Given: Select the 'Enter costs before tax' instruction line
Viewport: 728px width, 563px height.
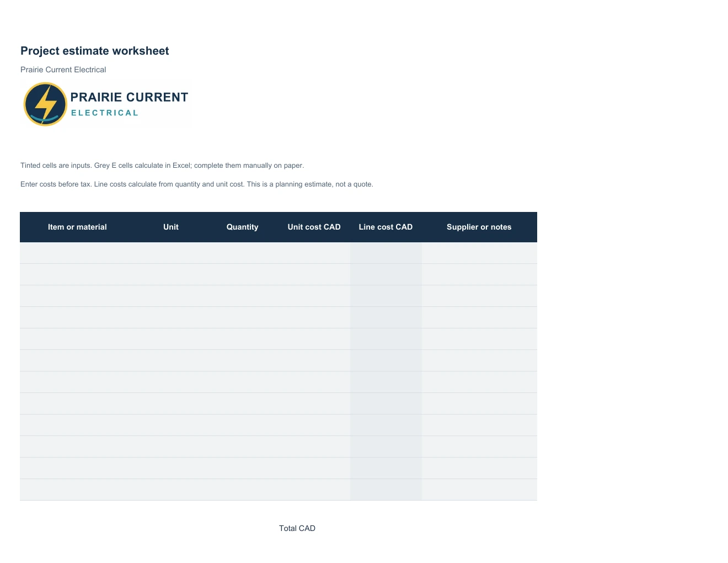Looking at the screenshot, I should [197, 184].
